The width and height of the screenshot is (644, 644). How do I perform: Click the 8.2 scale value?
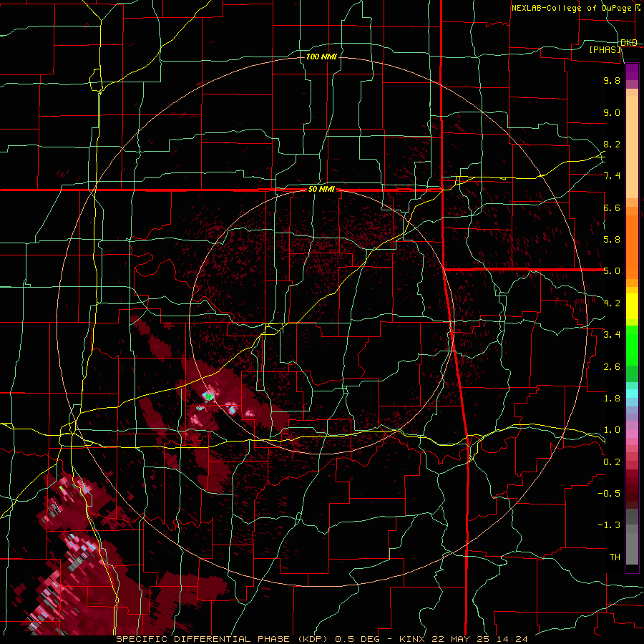pyautogui.click(x=612, y=145)
